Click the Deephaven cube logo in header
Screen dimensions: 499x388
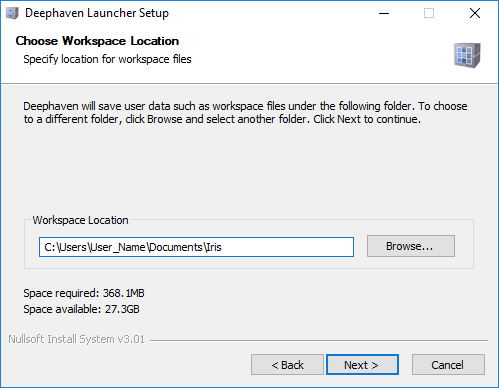[x=467, y=55]
